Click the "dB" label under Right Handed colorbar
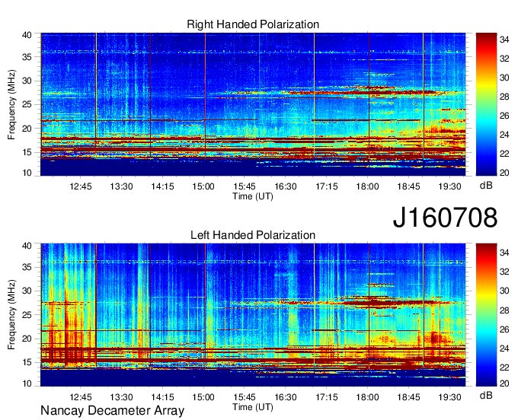Viewport: 518px width, 420px height. tap(486, 185)
